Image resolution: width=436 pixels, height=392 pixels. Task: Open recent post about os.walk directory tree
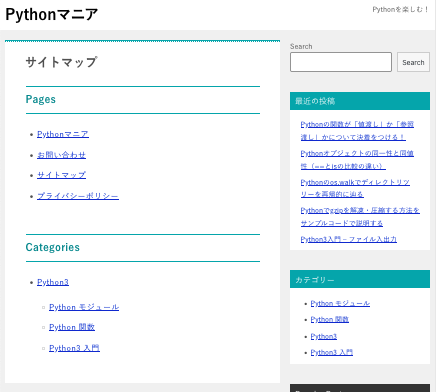click(x=355, y=188)
